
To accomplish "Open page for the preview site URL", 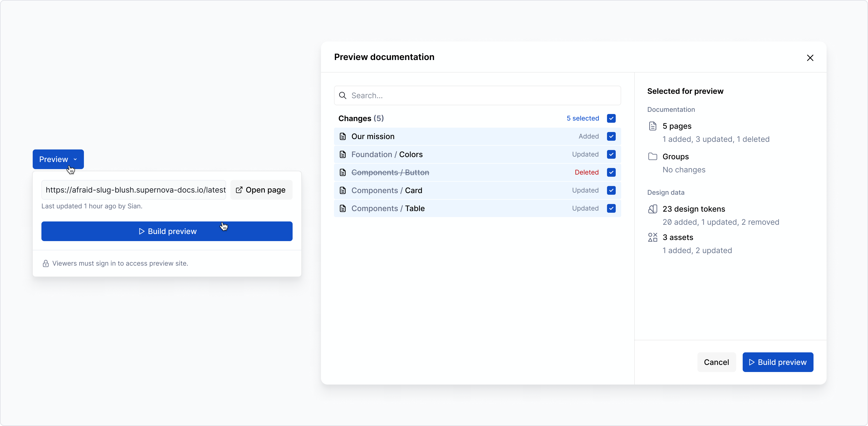I will pyautogui.click(x=261, y=190).
